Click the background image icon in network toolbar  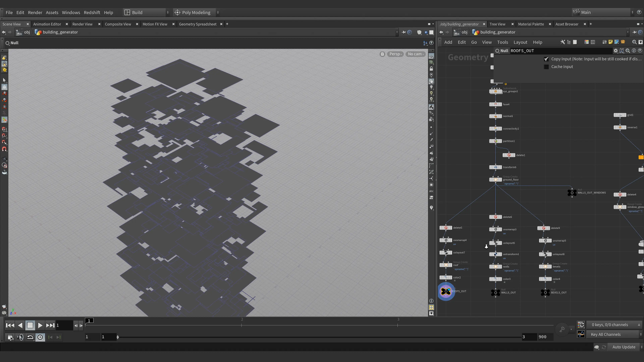pos(616,42)
